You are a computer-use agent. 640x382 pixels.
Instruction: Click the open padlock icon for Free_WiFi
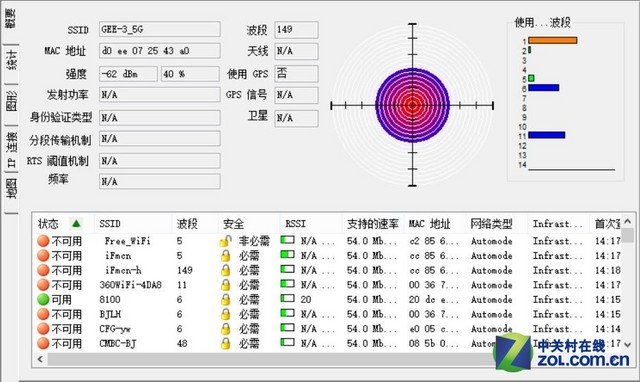coord(225,241)
